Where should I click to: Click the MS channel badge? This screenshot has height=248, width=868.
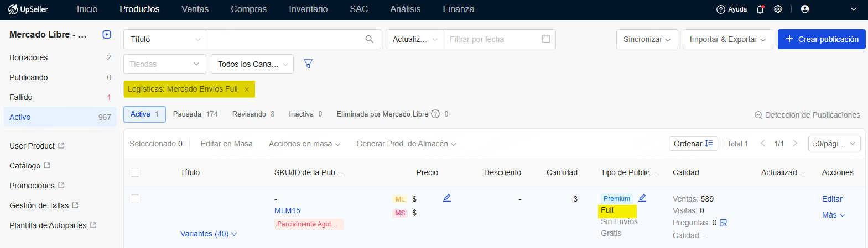click(400, 213)
